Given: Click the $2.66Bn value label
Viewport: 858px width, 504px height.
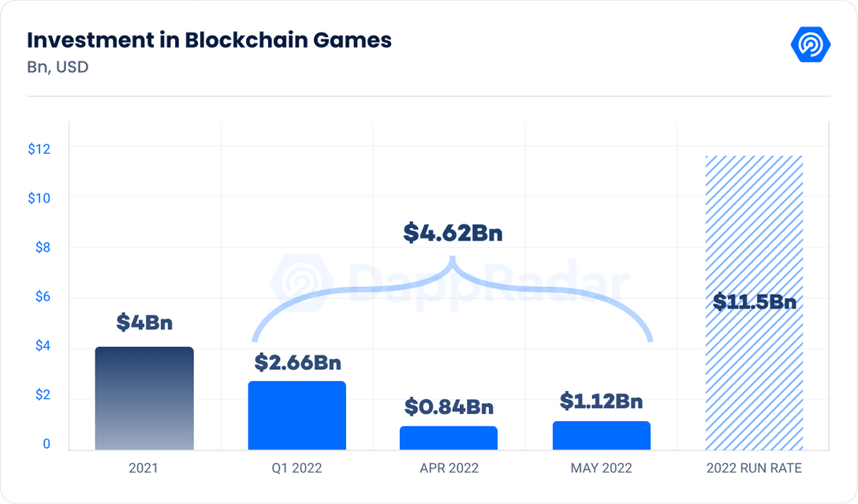Looking at the screenshot, I should (x=297, y=363).
